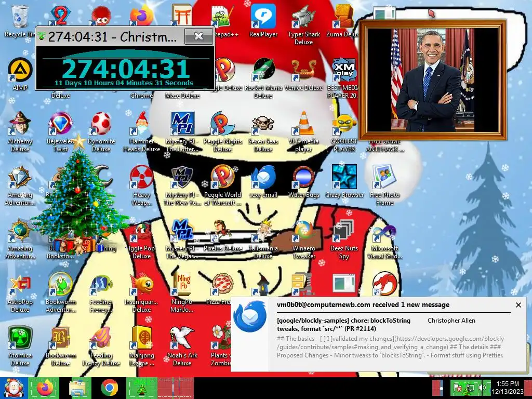The image size is (532, 399).
Task: Select the Winaero Tweaker shortcut
Action: tap(303, 239)
